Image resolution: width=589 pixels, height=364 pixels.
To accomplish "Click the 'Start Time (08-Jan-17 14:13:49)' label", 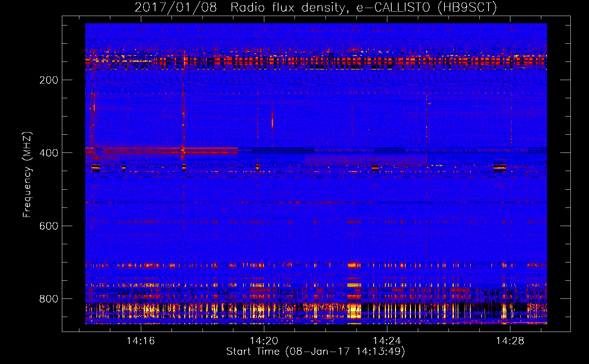I will (x=316, y=352).
